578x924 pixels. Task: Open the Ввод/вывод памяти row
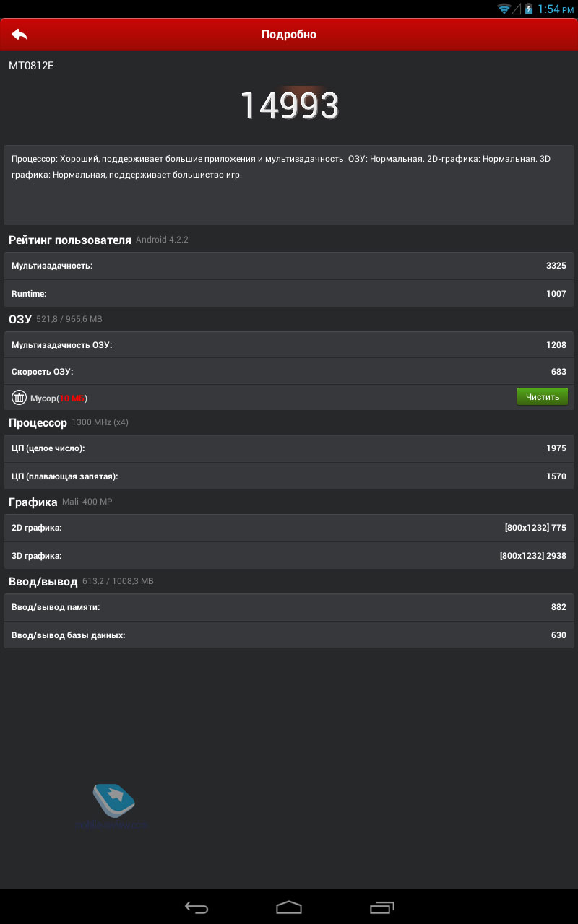click(289, 607)
